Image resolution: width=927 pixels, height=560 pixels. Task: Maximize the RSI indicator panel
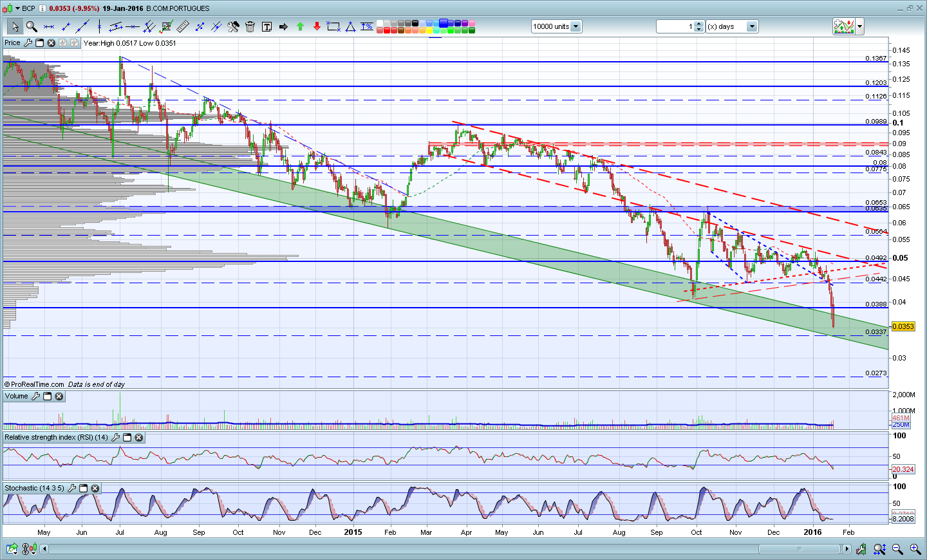coord(127,438)
